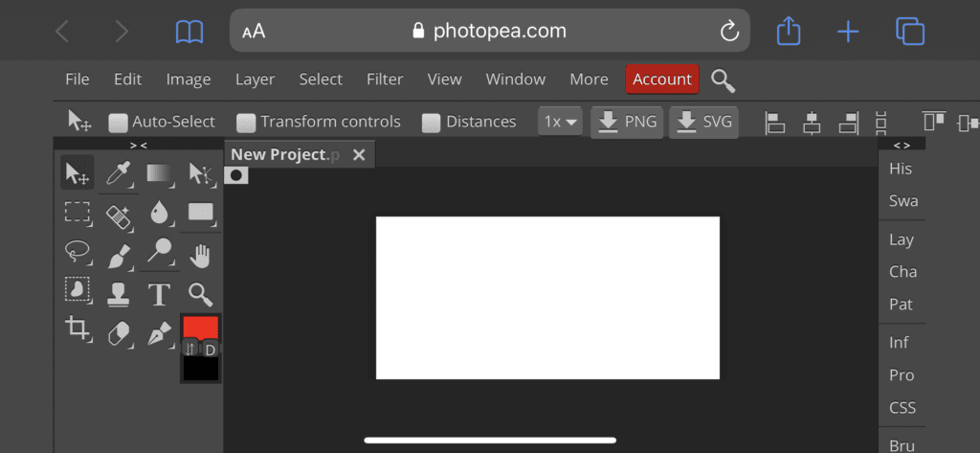
Task: Select the Brush tool
Action: [x=118, y=256]
